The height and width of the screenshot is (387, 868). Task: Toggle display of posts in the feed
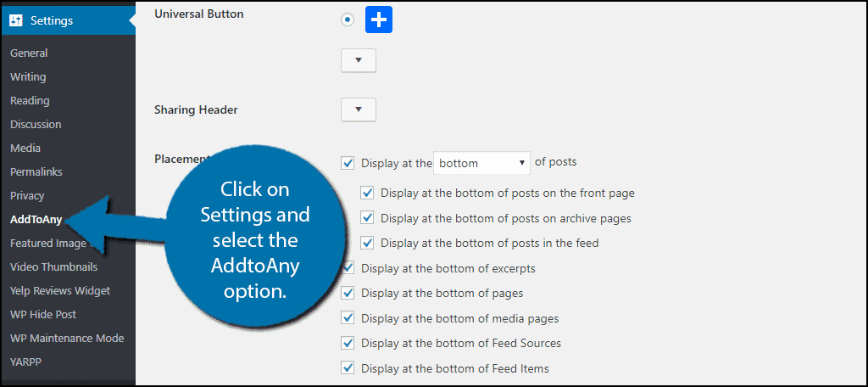367,243
